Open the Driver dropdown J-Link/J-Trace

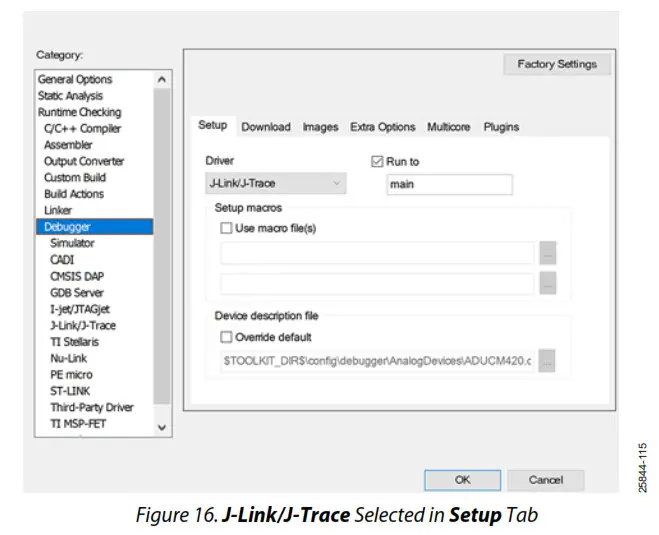click(275, 184)
